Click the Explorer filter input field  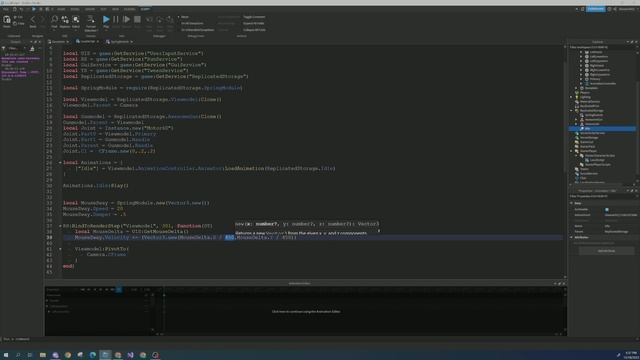click(602, 47)
